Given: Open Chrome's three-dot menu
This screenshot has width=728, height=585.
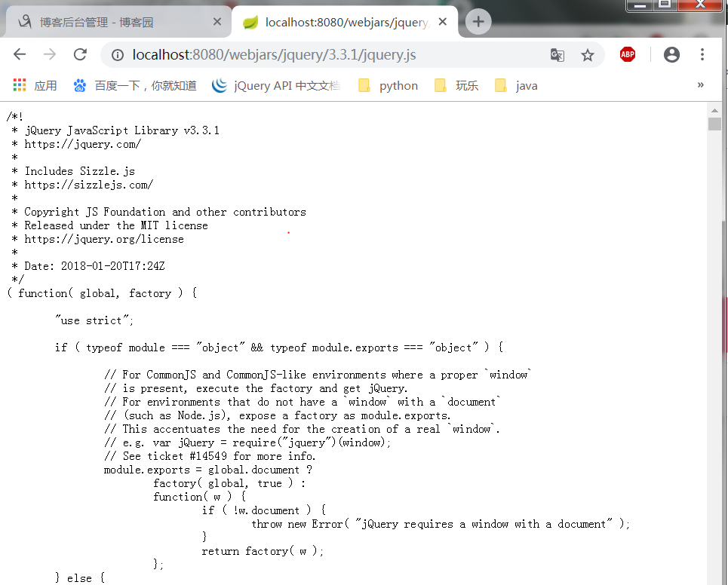Looking at the screenshot, I should 702,55.
